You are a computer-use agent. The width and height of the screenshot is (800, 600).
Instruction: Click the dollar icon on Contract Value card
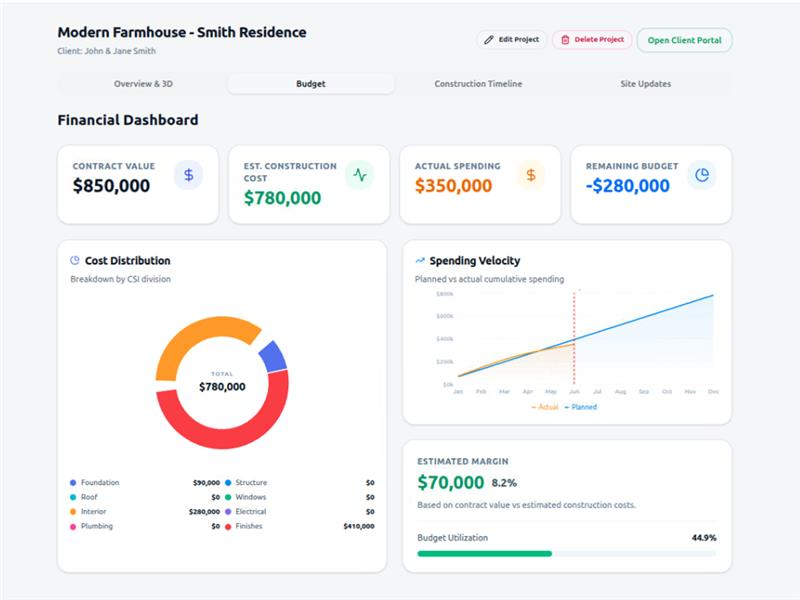coord(188,175)
